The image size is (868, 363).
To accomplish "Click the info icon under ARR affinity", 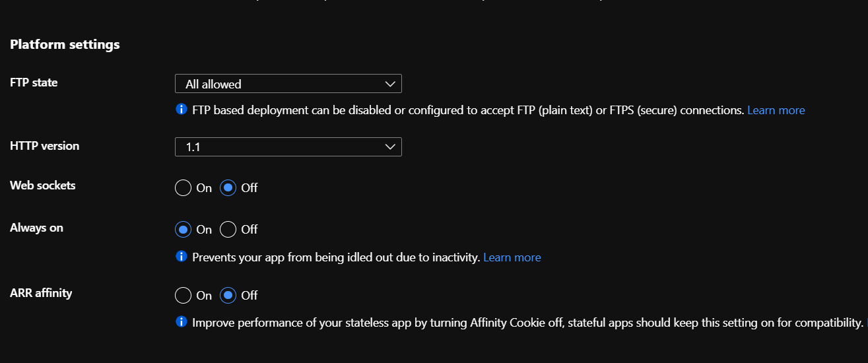I will [x=182, y=322].
